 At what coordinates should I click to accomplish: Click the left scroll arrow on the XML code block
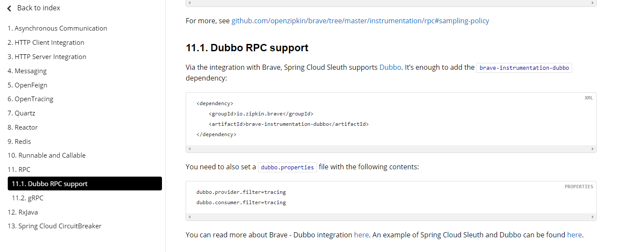(189, 149)
